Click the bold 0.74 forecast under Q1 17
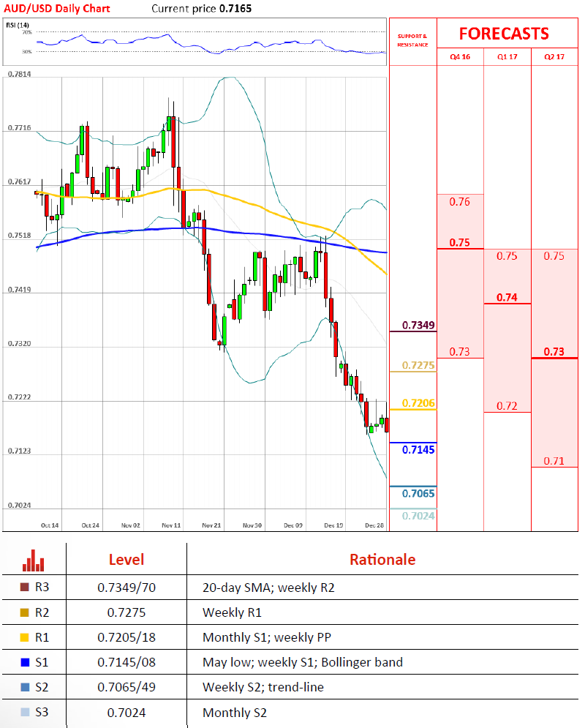This screenshot has width=585, height=728. pyautogui.click(x=507, y=297)
